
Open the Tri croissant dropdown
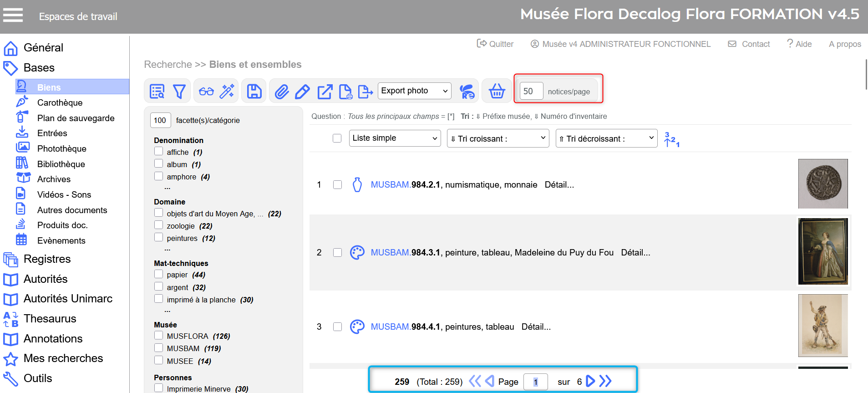point(498,138)
